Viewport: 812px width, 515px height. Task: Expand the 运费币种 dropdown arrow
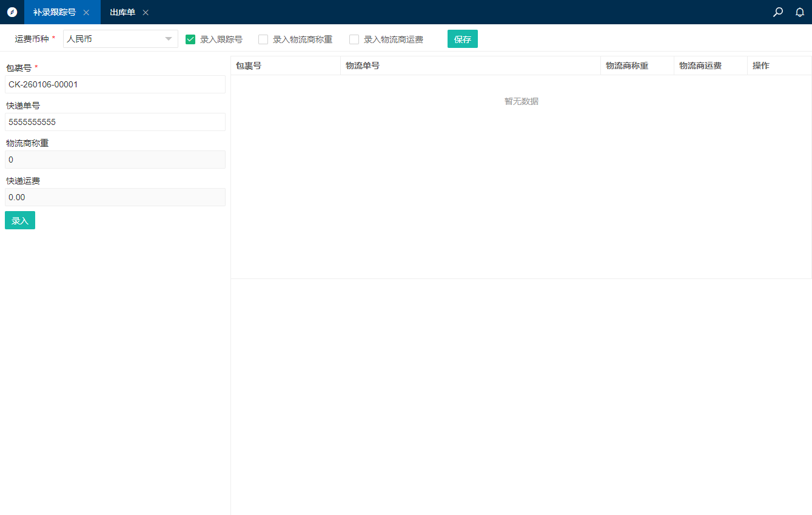click(169, 39)
